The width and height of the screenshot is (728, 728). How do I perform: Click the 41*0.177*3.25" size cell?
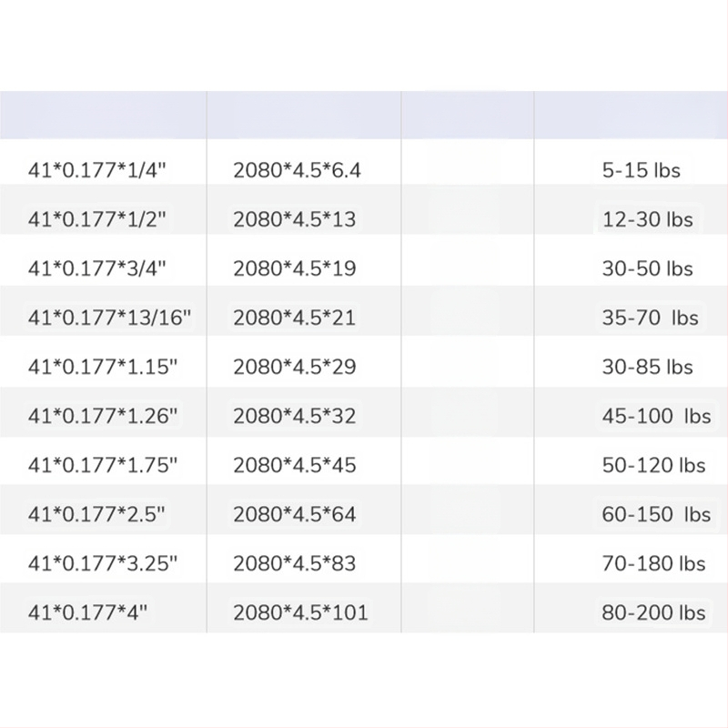[x=103, y=563]
